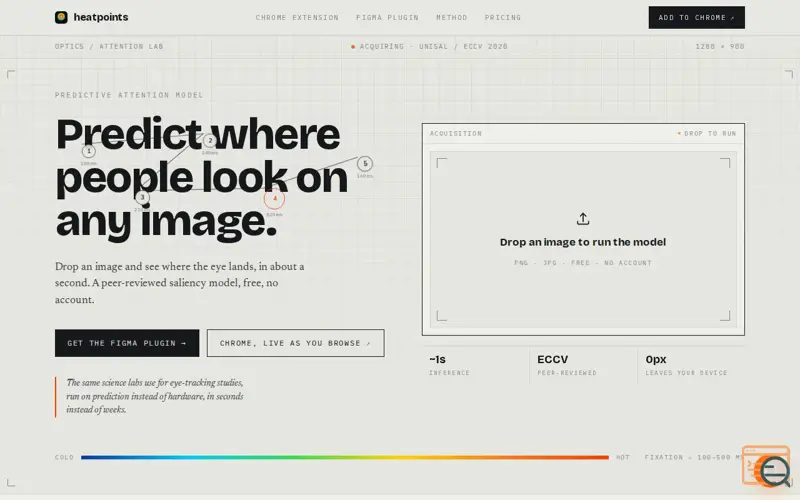Click the image drop zone area

tap(583, 239)
